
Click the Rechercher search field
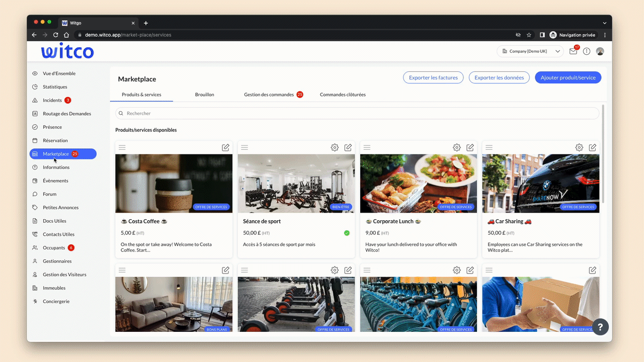[x=357, y=113]
